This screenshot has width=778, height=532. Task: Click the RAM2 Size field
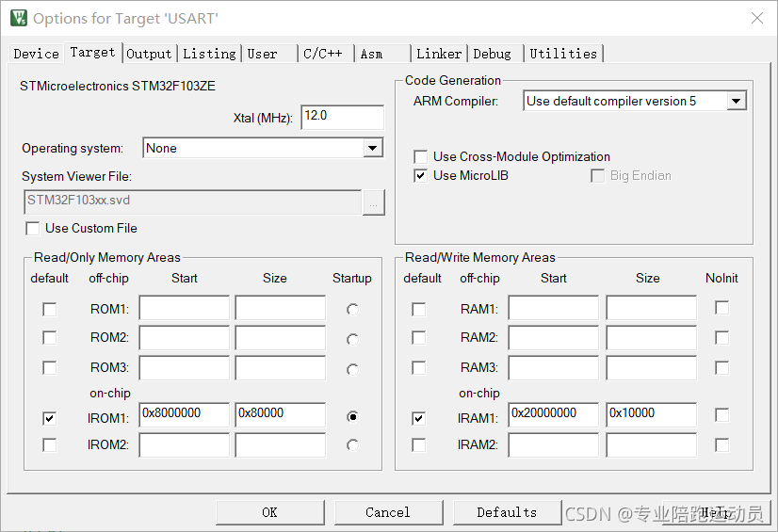652,338
